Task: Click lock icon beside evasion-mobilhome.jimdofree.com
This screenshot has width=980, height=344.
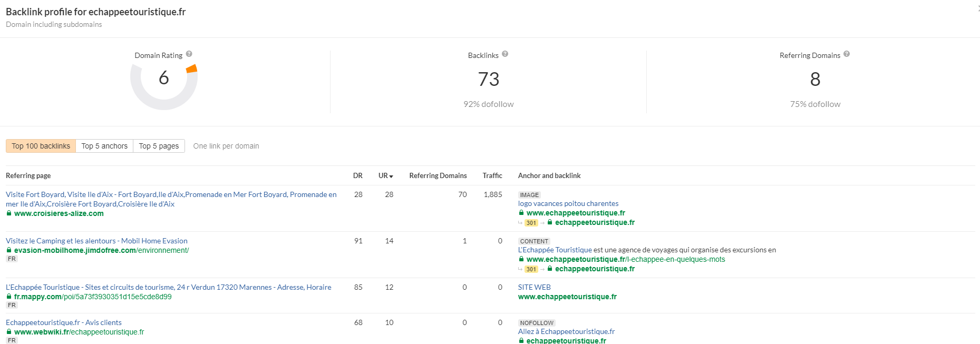Action: tap(9, 250)
